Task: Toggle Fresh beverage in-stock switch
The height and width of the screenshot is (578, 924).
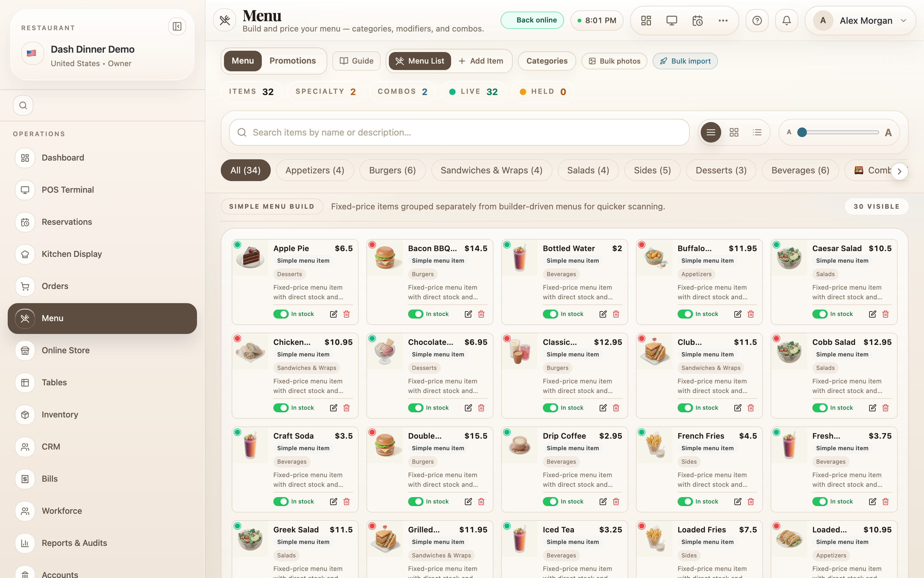Action: 820,501
